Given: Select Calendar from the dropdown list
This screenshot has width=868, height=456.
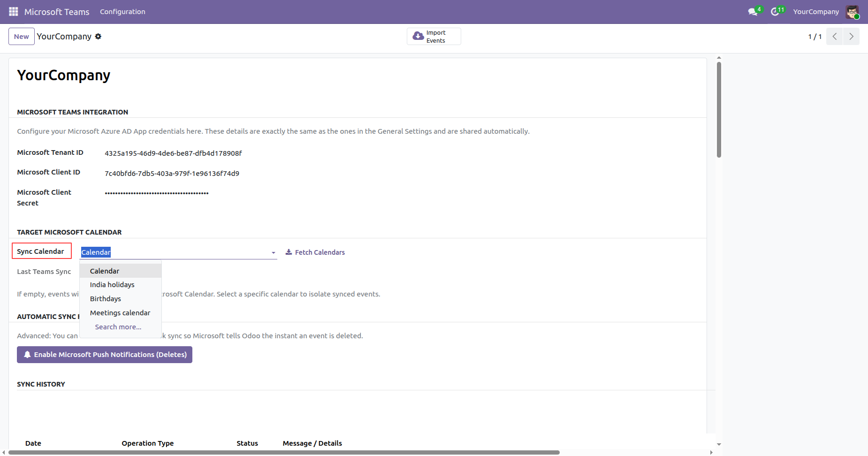Looking at the screenshot, I should pos(121,271).
